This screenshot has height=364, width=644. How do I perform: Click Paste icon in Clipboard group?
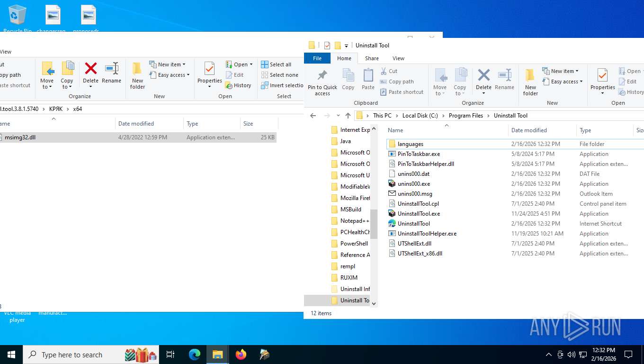tap(368, 75)
